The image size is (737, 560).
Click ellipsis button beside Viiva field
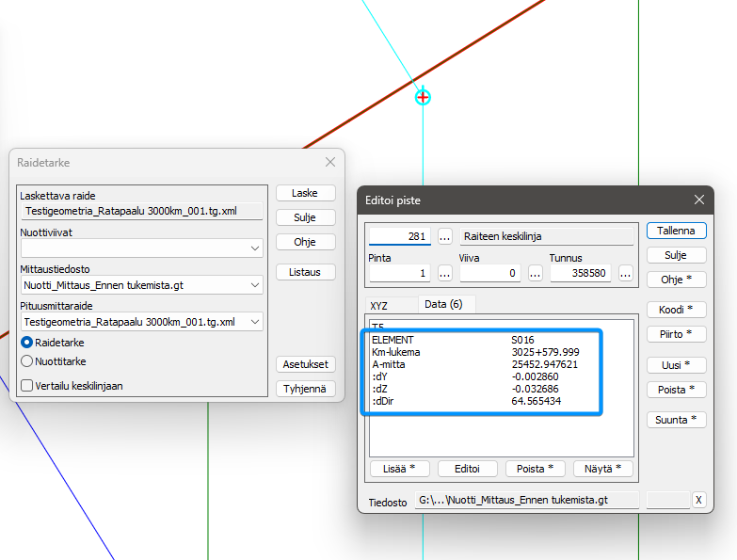536,273
